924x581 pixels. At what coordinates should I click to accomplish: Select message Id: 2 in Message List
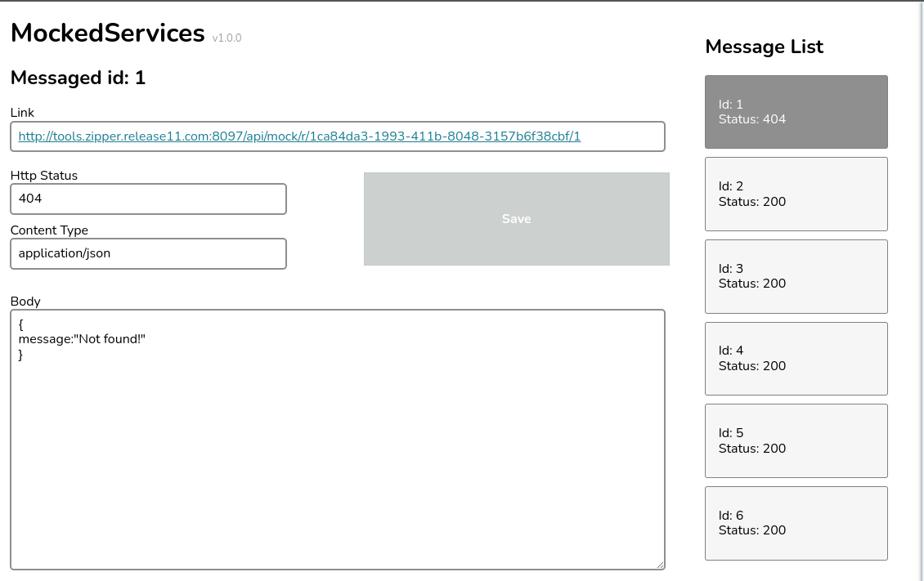(796, 194)
